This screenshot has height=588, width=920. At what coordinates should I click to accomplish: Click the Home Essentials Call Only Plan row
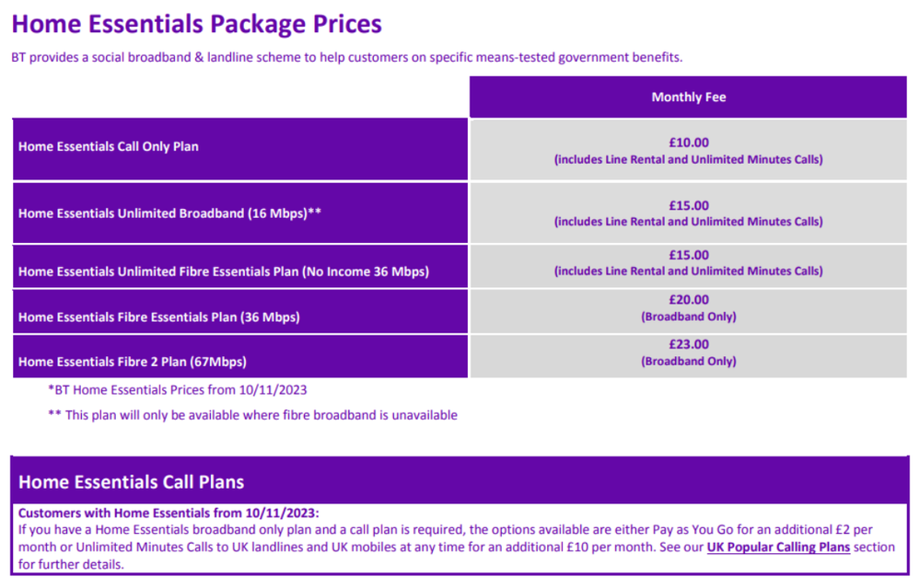point(109,146)
